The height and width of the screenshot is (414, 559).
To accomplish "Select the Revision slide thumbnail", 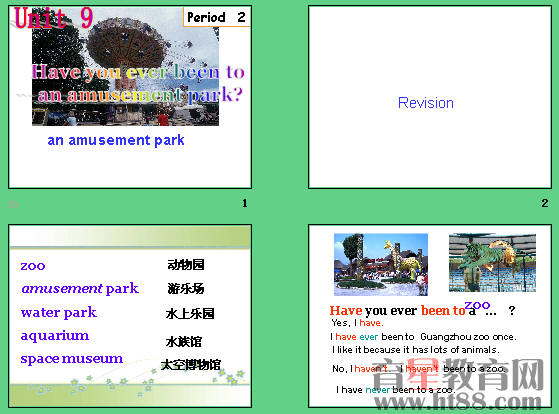I will coord(430,97).
